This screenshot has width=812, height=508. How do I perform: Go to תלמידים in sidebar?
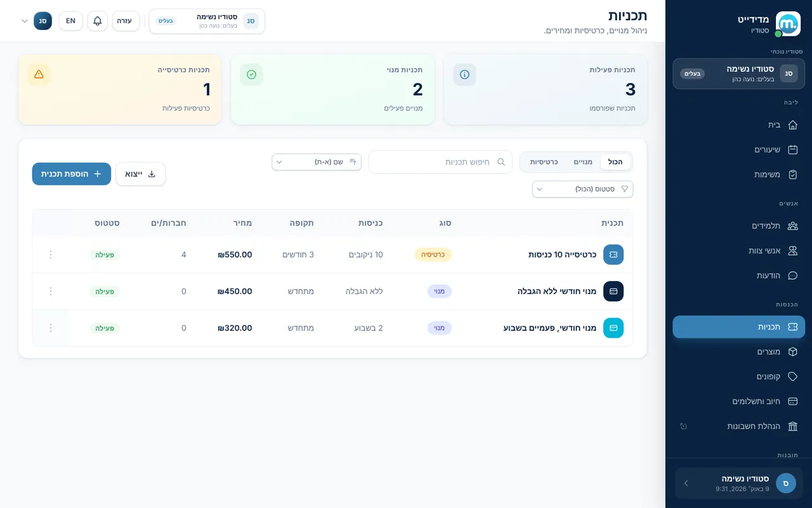click(x=738, y=226)
